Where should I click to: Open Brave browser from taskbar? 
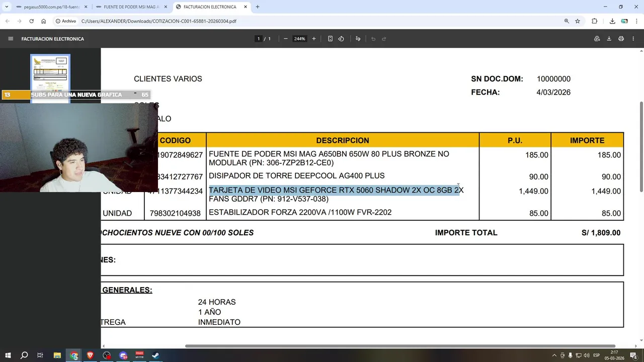(x=91, y=355)
